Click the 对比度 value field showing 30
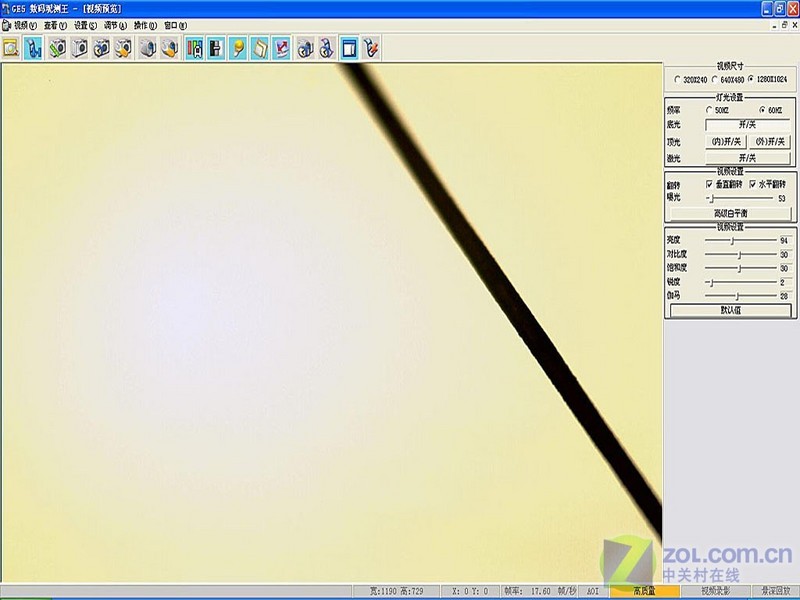The width and height of the screenshot is (800, 600). 784,254
